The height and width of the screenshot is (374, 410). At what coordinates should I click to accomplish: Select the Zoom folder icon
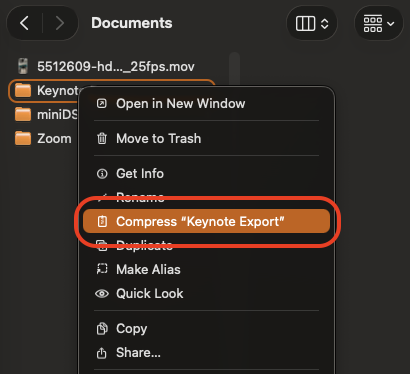[23, 138]
